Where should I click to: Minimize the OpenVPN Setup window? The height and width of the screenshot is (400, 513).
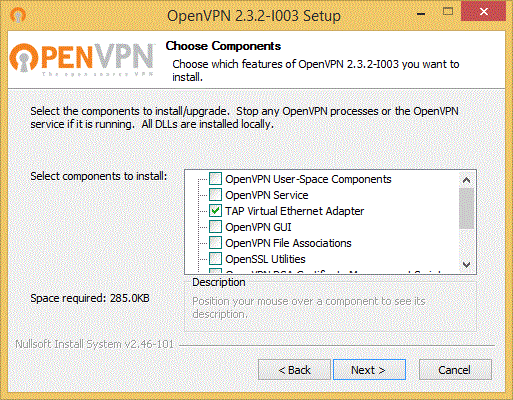(x=421, y=14)
